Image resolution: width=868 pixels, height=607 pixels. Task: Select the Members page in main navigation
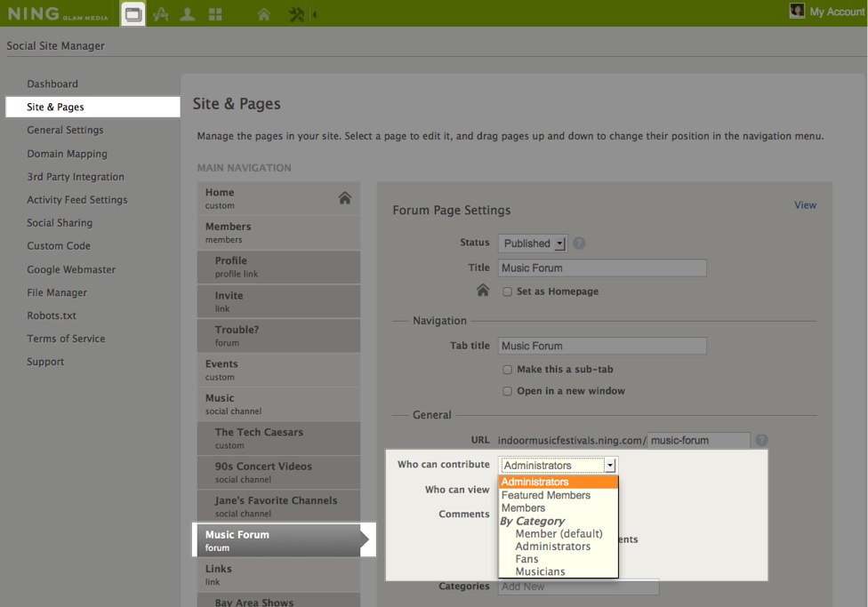[x=278, y=232]
